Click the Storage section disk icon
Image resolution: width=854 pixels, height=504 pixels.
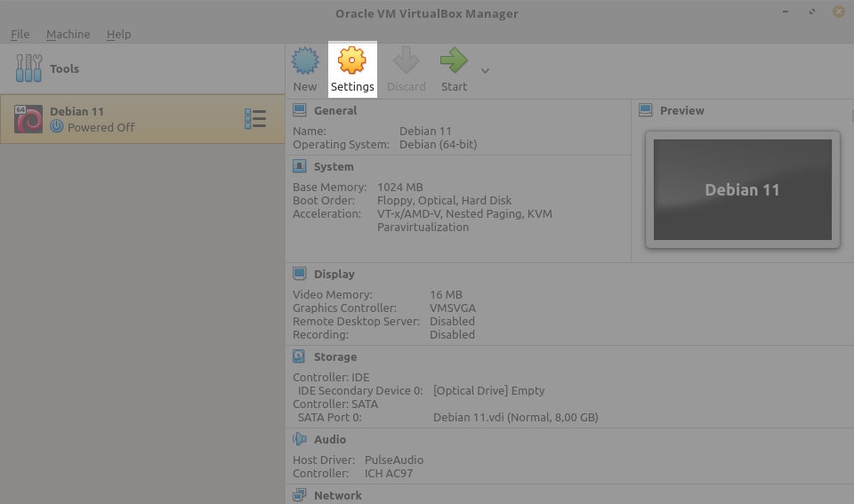(299, 356)
